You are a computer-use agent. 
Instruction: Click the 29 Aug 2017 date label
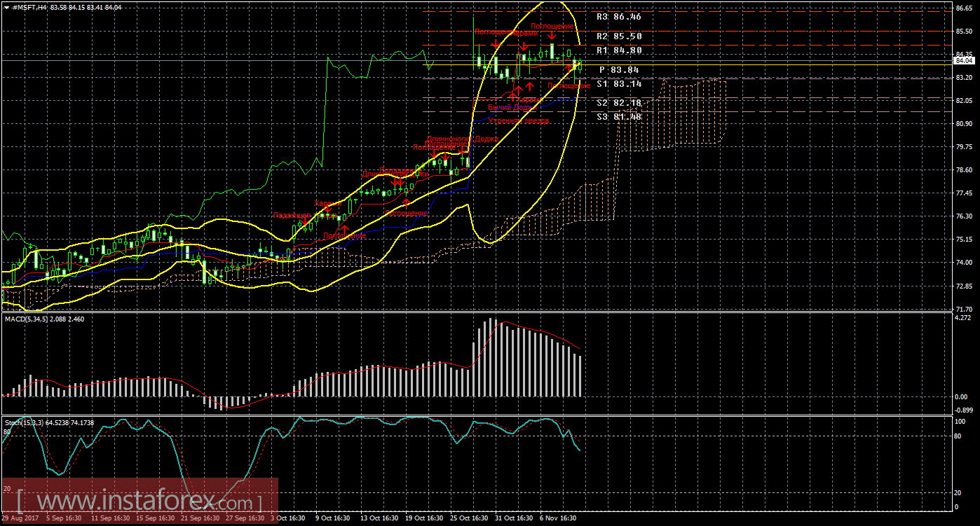(x=19, y=518)
